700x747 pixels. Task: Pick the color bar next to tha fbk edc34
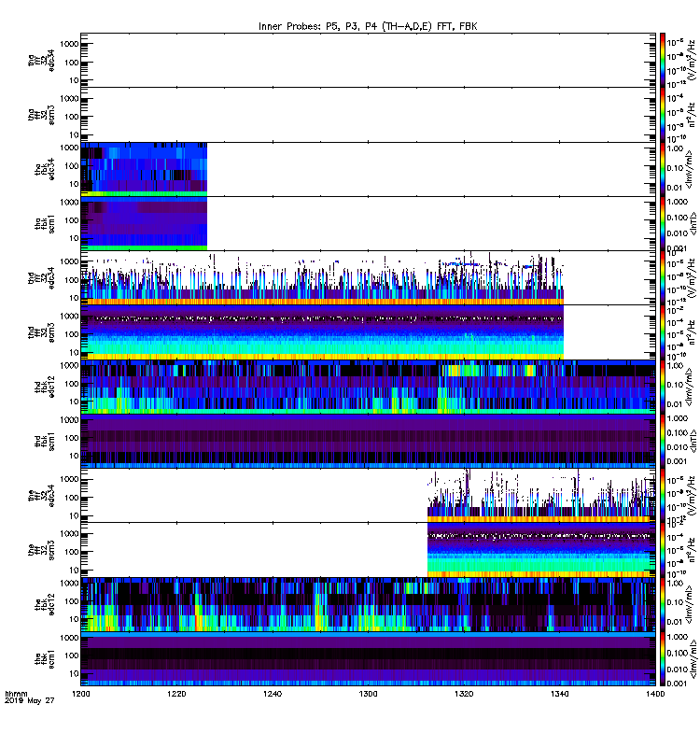tap(663, 170)
